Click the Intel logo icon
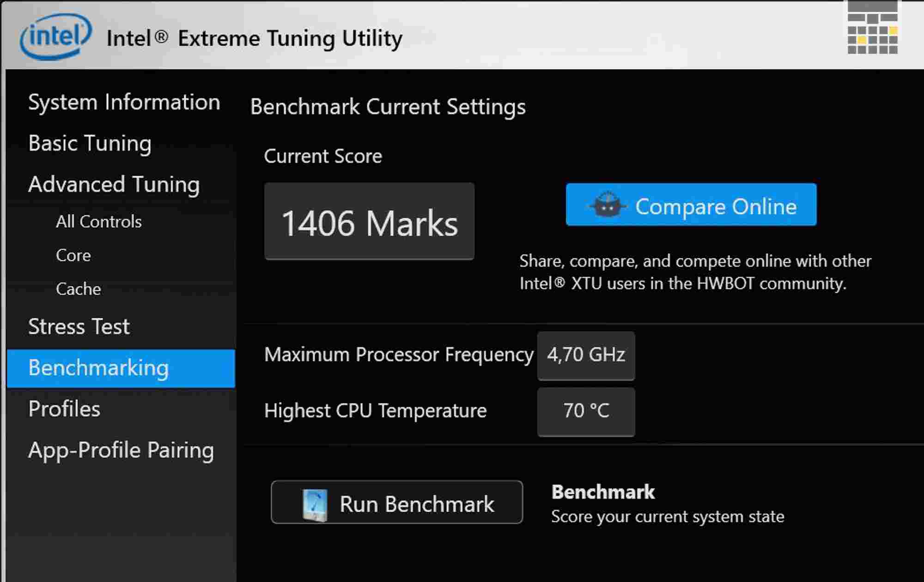Image resolution: width=924 pixels, height=582 pixels. click(x=56, y=37)
